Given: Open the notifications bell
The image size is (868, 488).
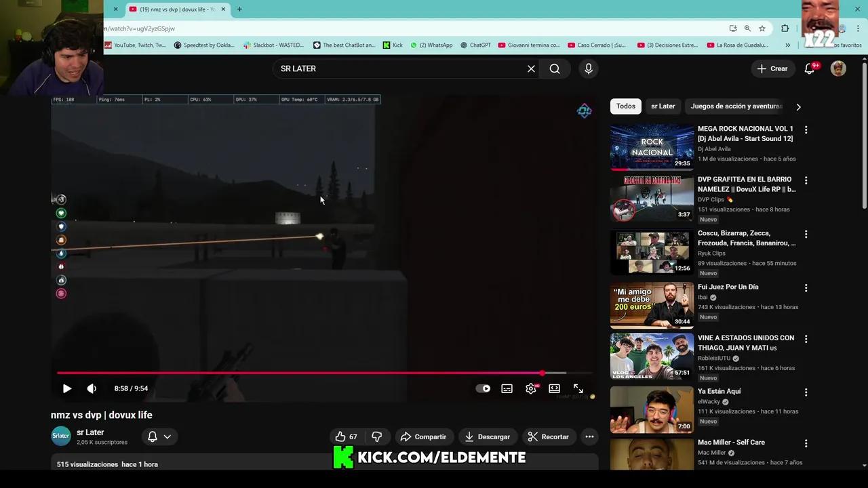Looking at the screenshot, I should click(809, 68).
